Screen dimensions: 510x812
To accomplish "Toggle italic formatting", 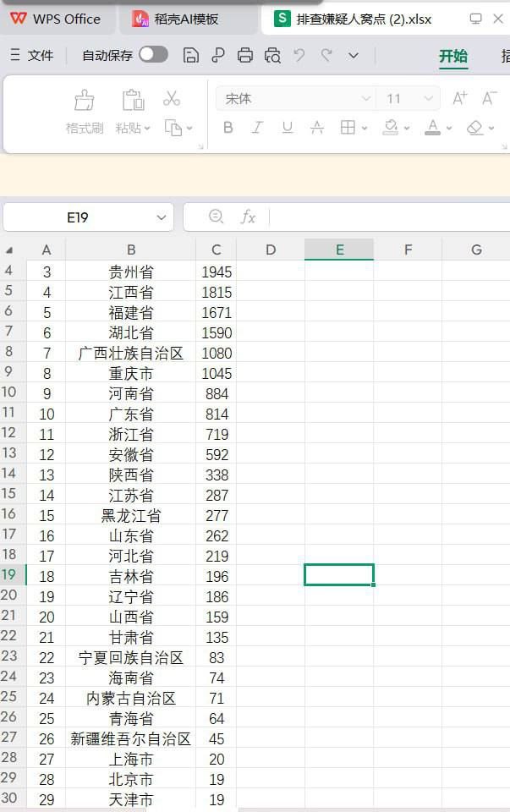I will [x=257, y=128].
